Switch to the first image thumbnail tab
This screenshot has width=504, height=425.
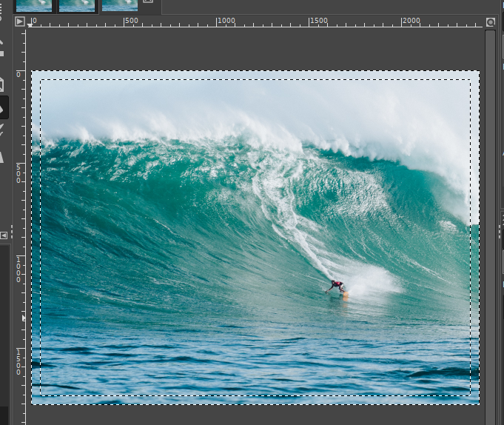pos(34,5)
